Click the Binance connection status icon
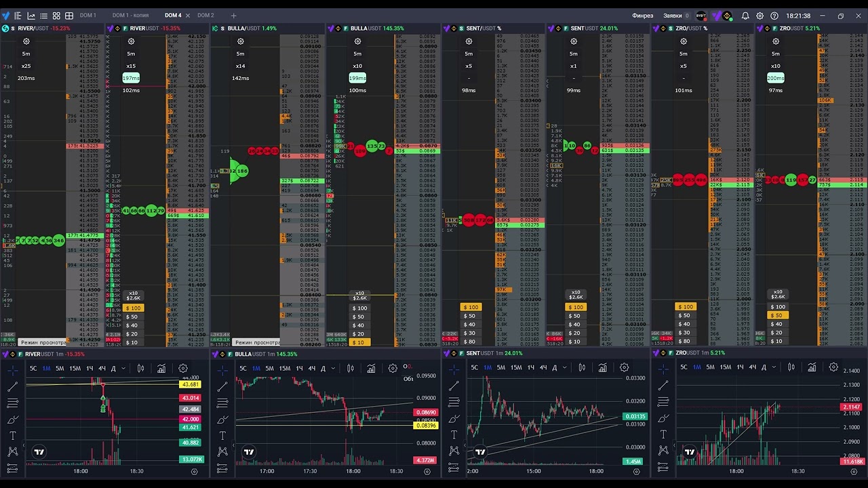Screen dimensions: 868x488 coord(727,16)
